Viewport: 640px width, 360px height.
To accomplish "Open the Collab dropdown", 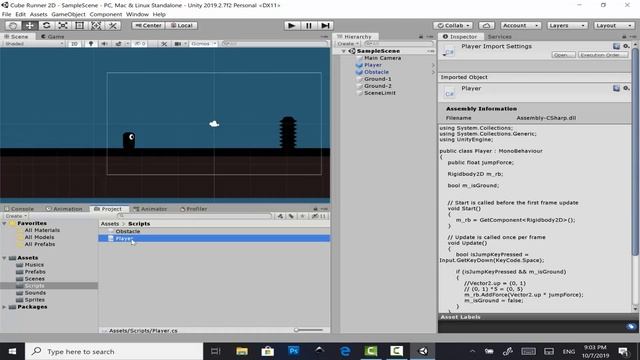I will click(453, 25).
